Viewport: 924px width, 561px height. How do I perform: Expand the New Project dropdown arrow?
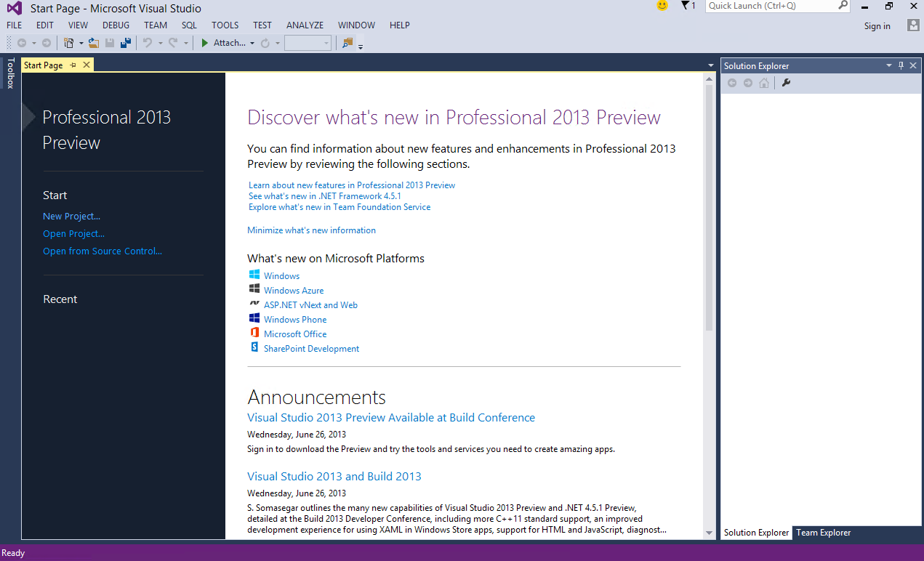click(81, 44)
